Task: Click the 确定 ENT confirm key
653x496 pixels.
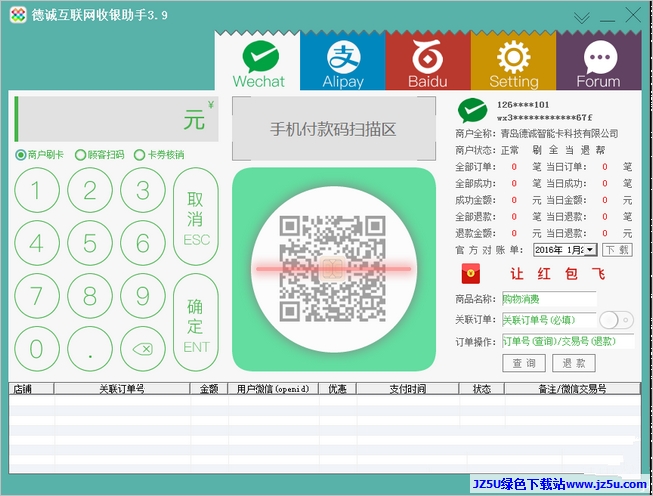Action: tap(196, 322)
